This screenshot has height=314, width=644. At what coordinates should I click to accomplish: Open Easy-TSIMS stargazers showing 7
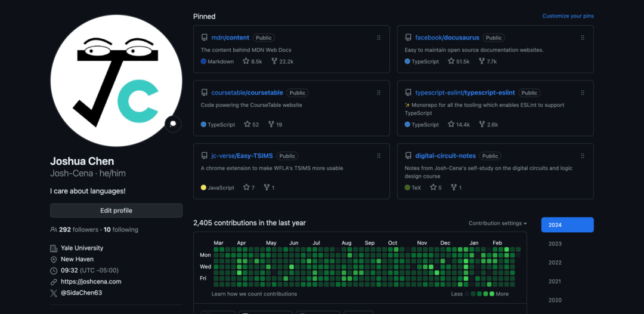coord(249,187)
